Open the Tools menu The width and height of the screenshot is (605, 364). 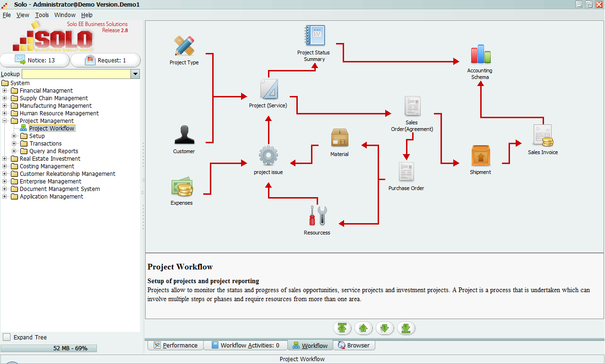[x=42, y=15]
